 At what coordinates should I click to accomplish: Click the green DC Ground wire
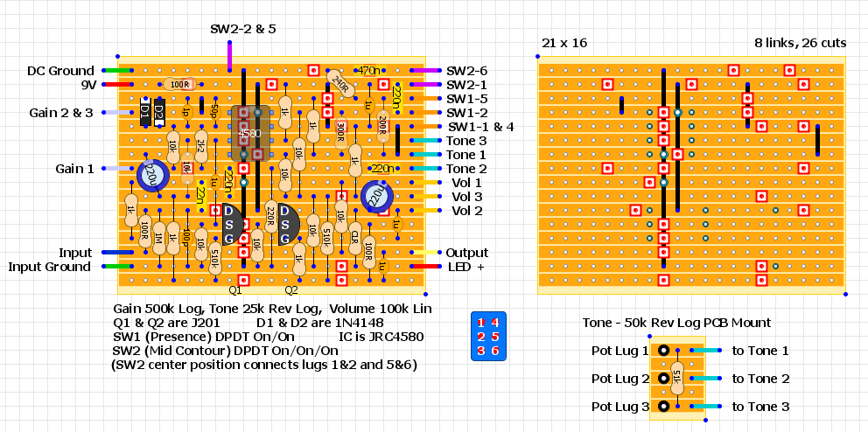(x=116, y=71)
